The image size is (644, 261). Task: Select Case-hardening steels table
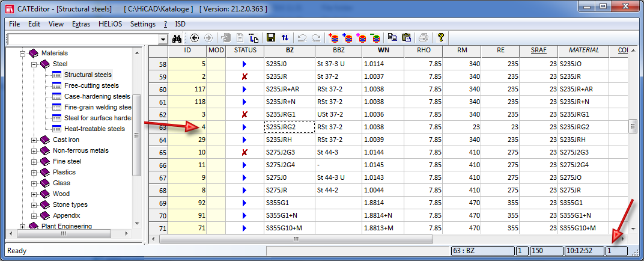tap(97, 96)
